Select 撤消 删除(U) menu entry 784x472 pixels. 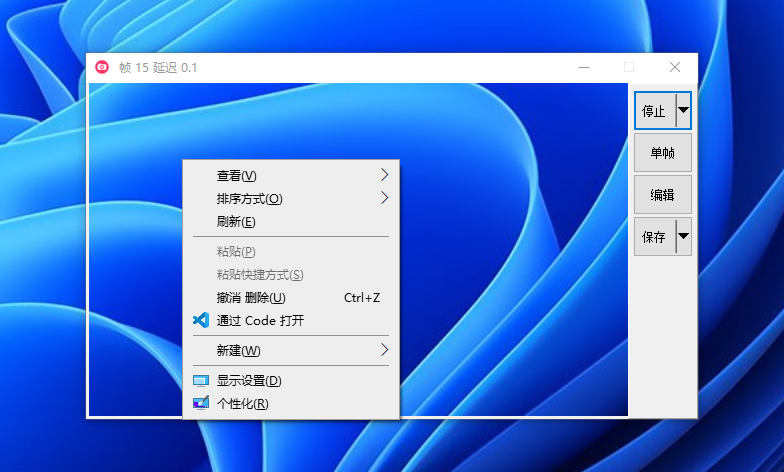pyautogui.click(x=291, y=298)
